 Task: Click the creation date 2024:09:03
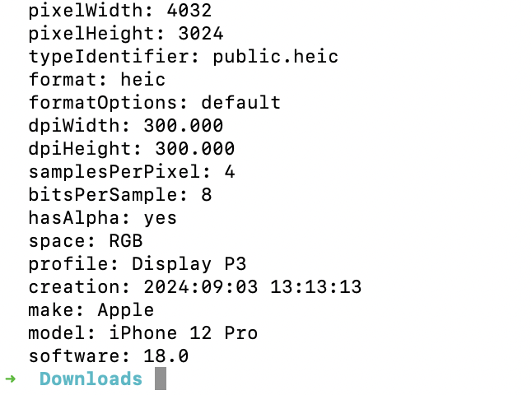(x=201, y=287)
